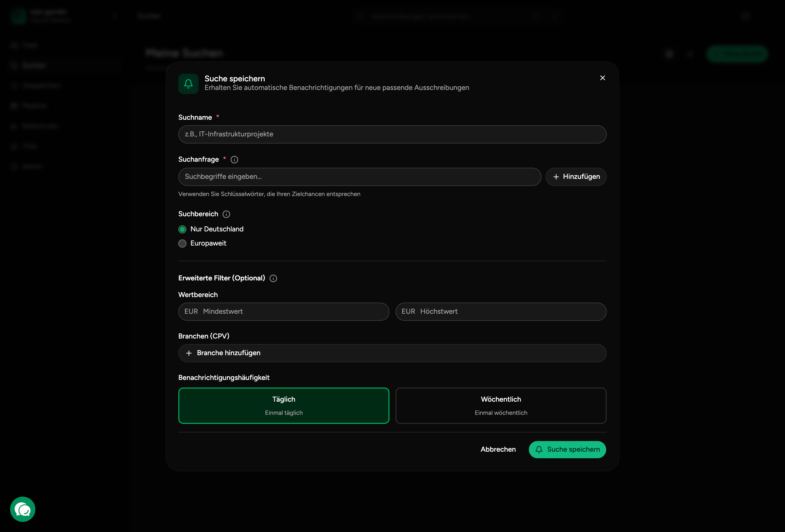785x532 pixels.
Task: Focus the Suchname input field
Action: point(392,134)
